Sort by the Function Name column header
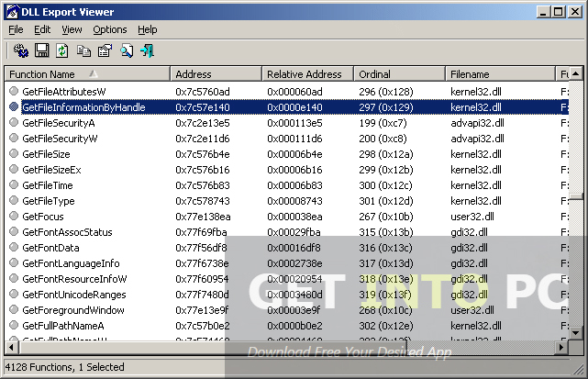This screenshot has height=379, width=588. coord(87,74)
